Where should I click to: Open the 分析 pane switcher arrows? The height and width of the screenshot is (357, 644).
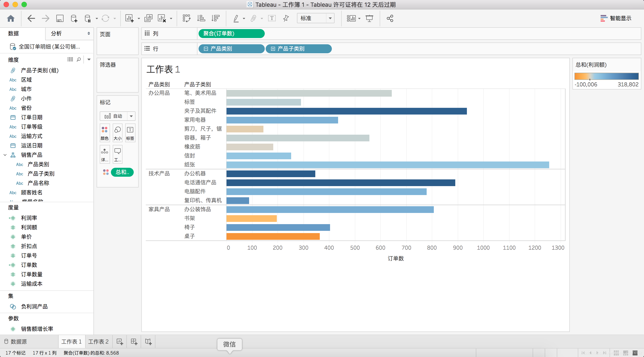tap(89, 33)
